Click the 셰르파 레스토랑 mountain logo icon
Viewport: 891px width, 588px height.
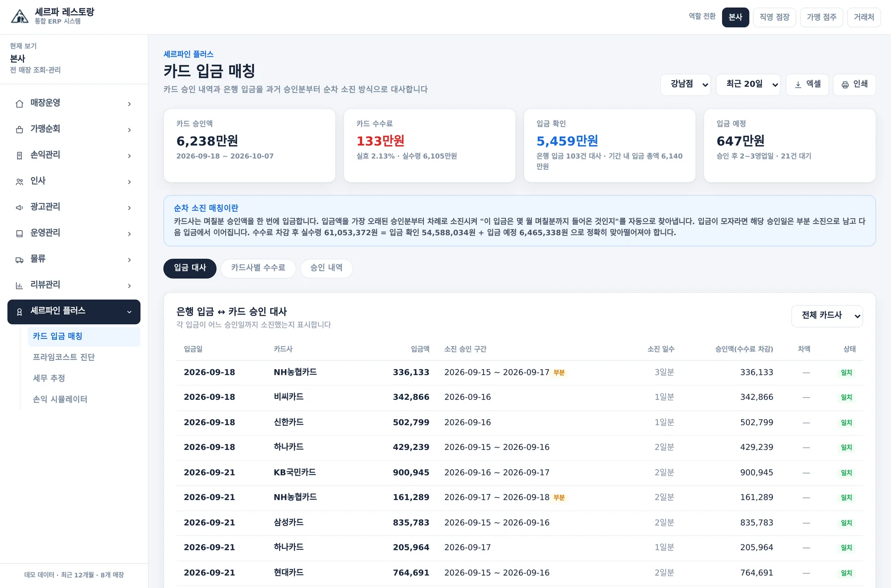tap(20, 16)
